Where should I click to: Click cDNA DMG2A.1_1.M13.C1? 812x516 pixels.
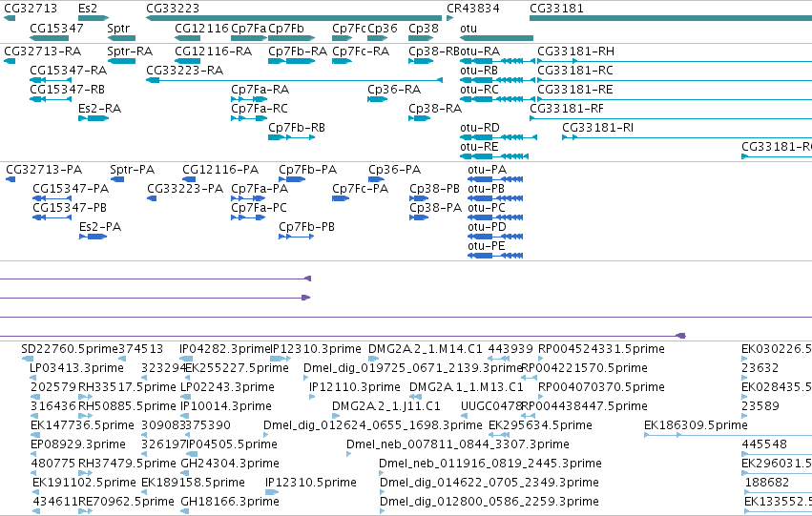point(415,397)
